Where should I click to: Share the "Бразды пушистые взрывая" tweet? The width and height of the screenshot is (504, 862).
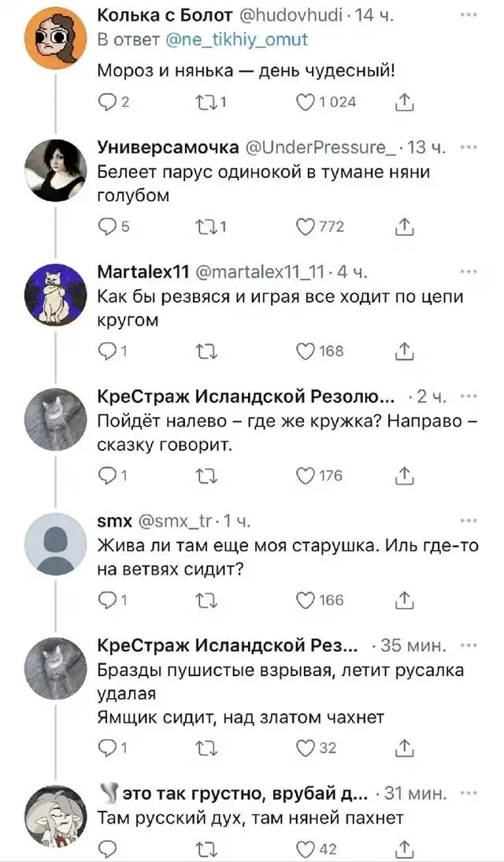404,749
